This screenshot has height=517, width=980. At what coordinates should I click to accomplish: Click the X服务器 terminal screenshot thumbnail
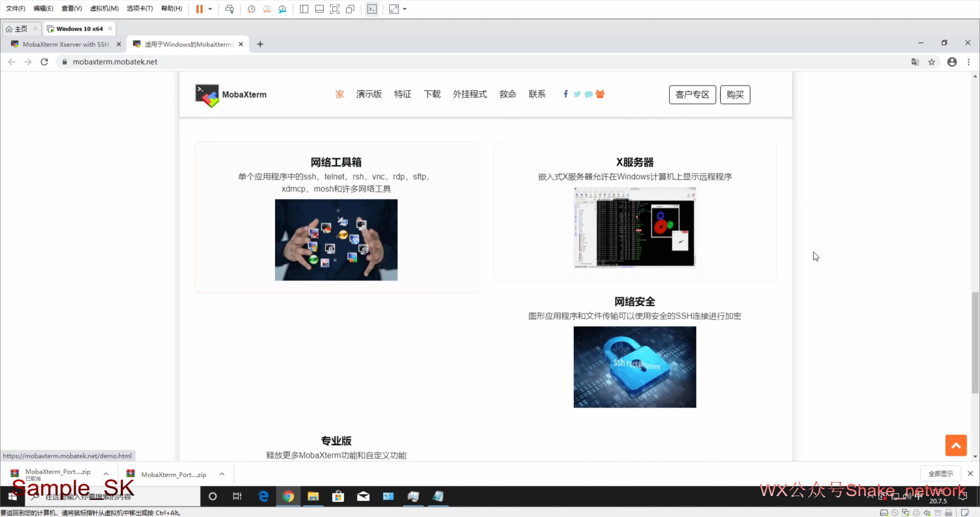tap(635, 227)
